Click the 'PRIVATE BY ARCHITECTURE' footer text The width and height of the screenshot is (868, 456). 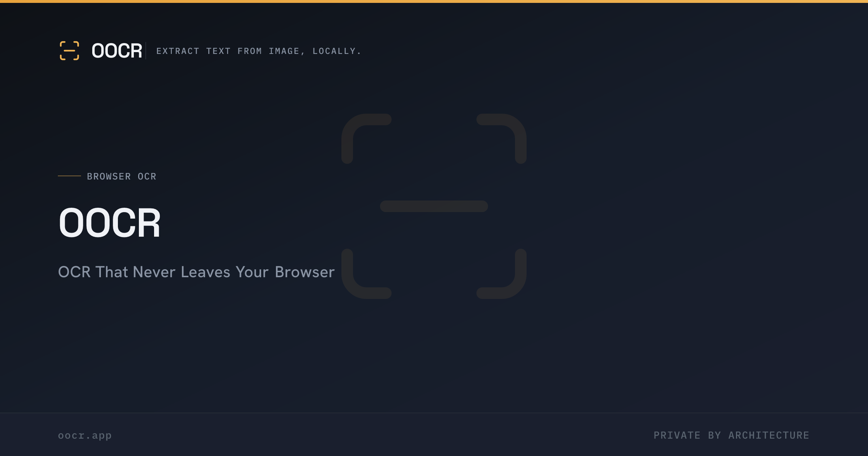731,435
